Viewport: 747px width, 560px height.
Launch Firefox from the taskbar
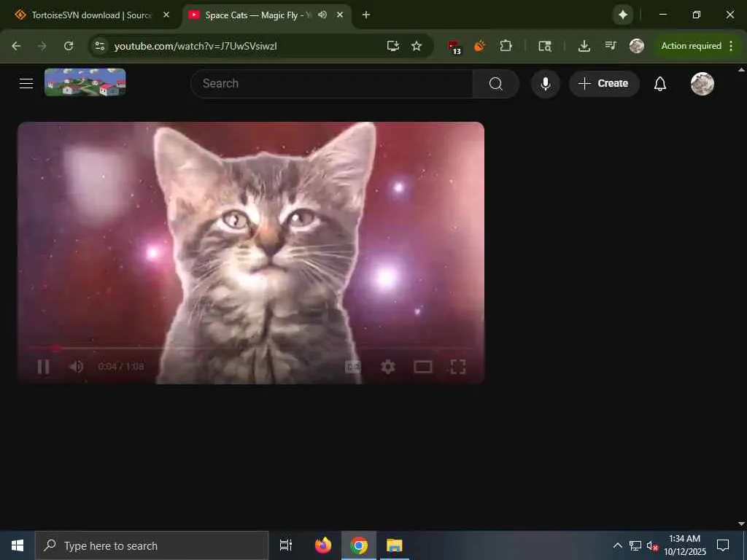(323, 545)
